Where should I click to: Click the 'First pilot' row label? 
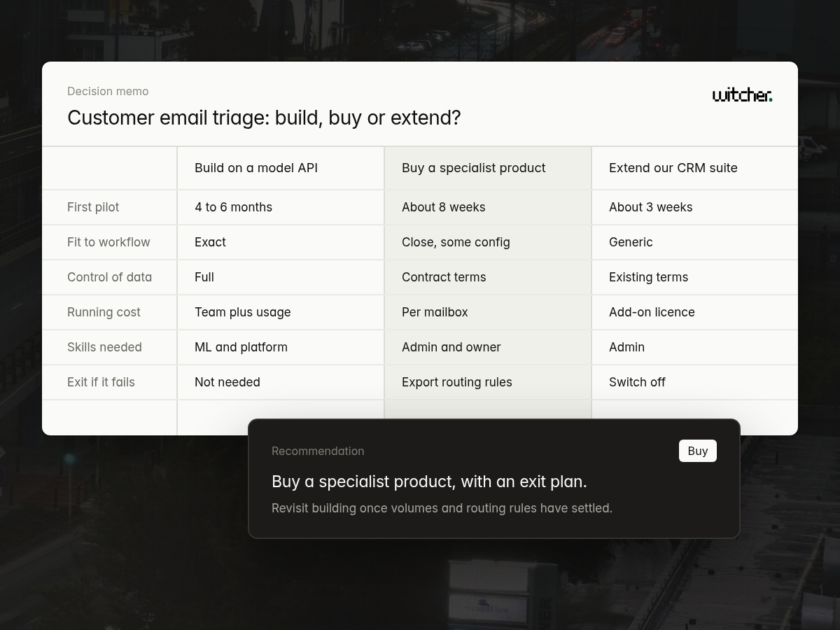coord(93,207)
